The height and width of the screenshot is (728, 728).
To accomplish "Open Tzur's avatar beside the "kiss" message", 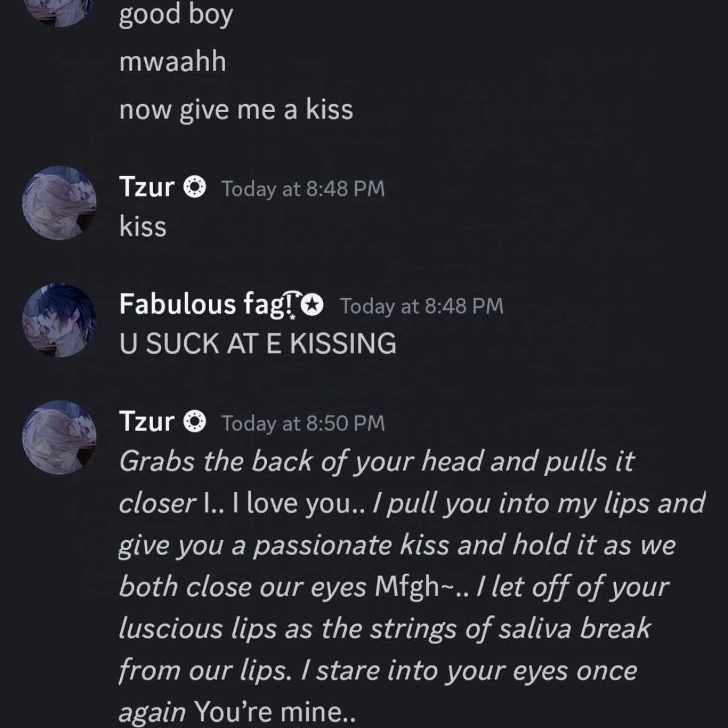I will (60, 203).
